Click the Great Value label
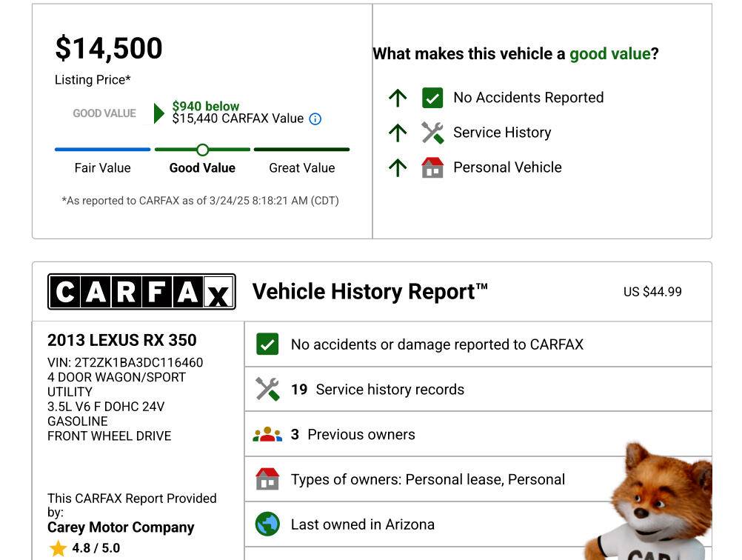 click(302, 168)
